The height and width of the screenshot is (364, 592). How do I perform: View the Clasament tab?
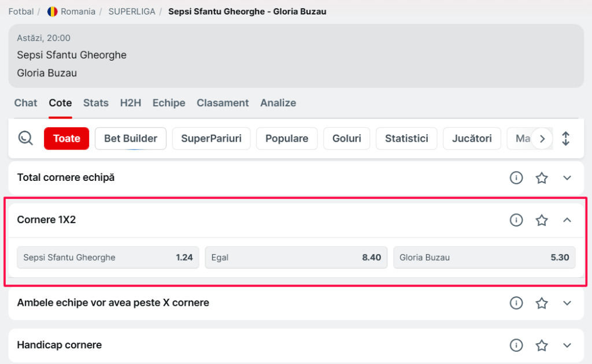coord(223,103)
